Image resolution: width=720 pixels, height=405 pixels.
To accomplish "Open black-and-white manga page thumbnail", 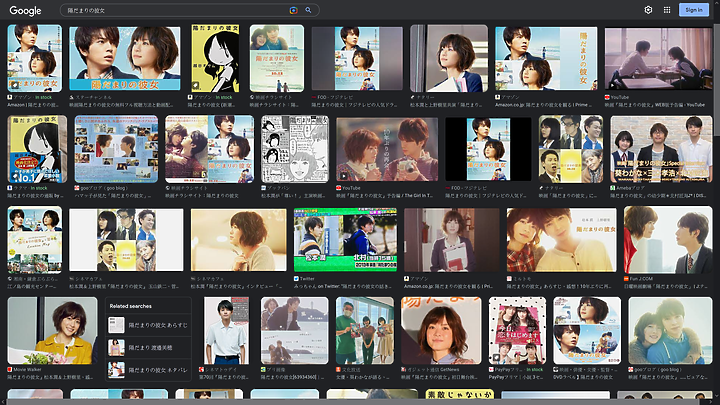I will [295, 149].
